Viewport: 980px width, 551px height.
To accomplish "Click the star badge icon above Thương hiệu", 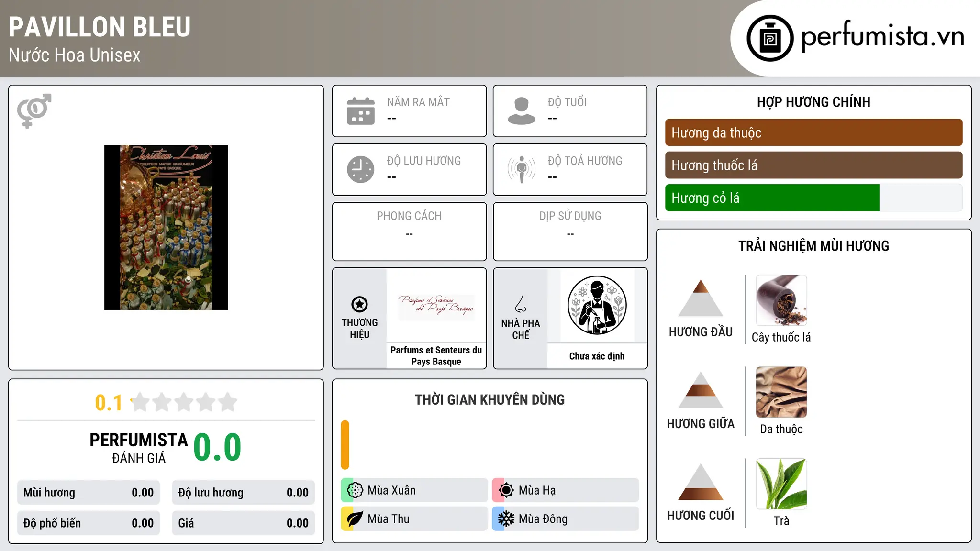I will tap(359, 304).
